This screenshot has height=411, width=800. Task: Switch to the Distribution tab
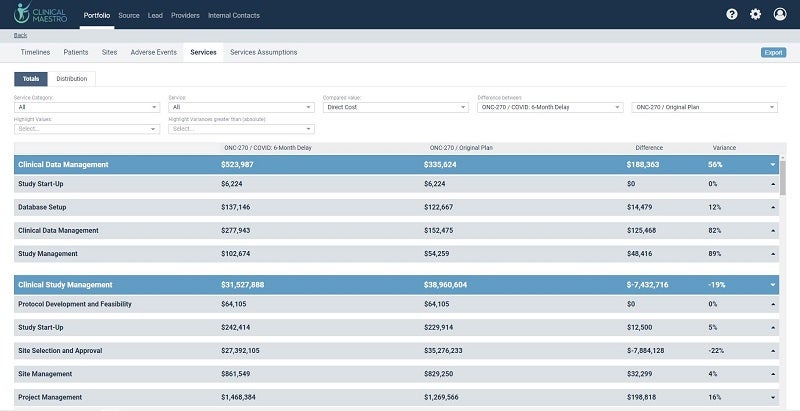click(x=71, y=78)
